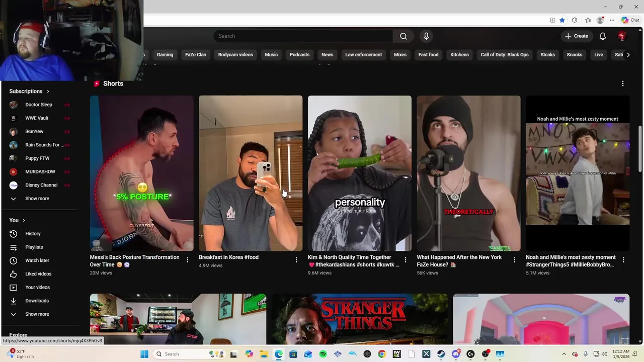Open iRunYew channel subscription

point(39,131)
